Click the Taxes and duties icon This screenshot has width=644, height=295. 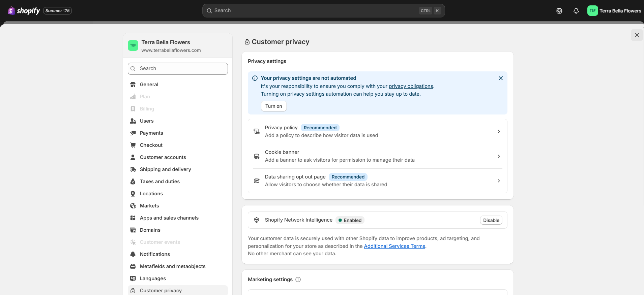tap(133, 182)
